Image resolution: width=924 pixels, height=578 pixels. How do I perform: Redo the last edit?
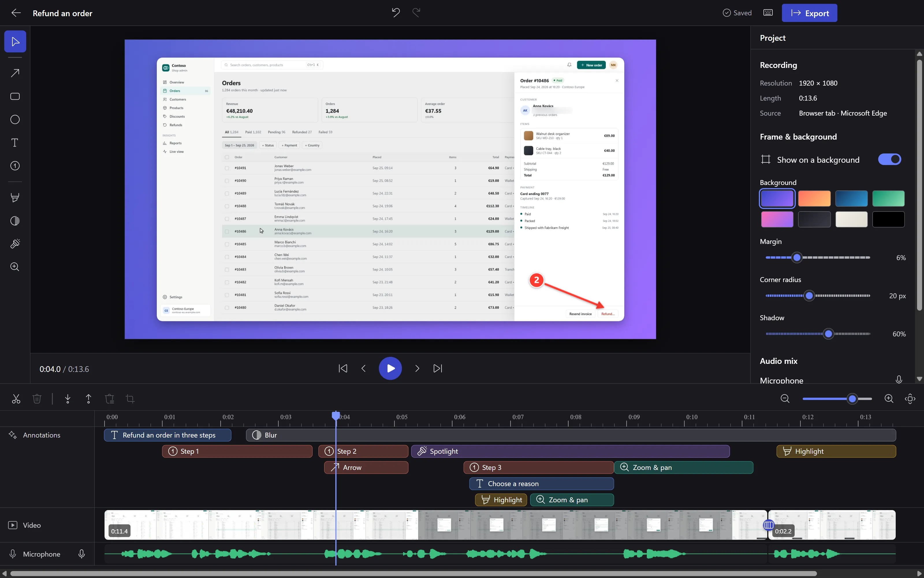[x=417, y=13]
